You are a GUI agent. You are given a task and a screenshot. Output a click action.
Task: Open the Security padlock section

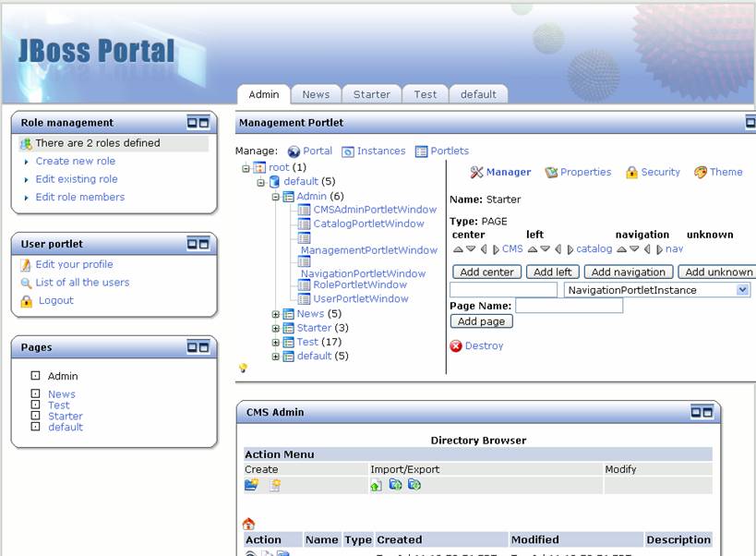[x=631, y=172]
